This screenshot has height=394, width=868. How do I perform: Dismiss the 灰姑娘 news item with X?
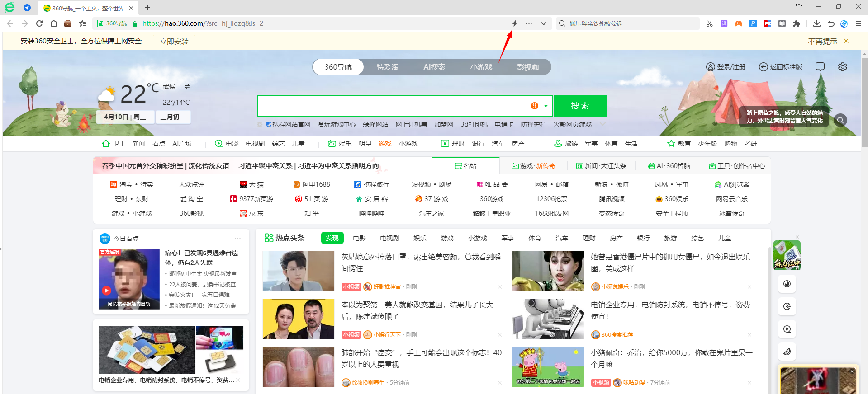pyautogui.click(x=500, y=287)
